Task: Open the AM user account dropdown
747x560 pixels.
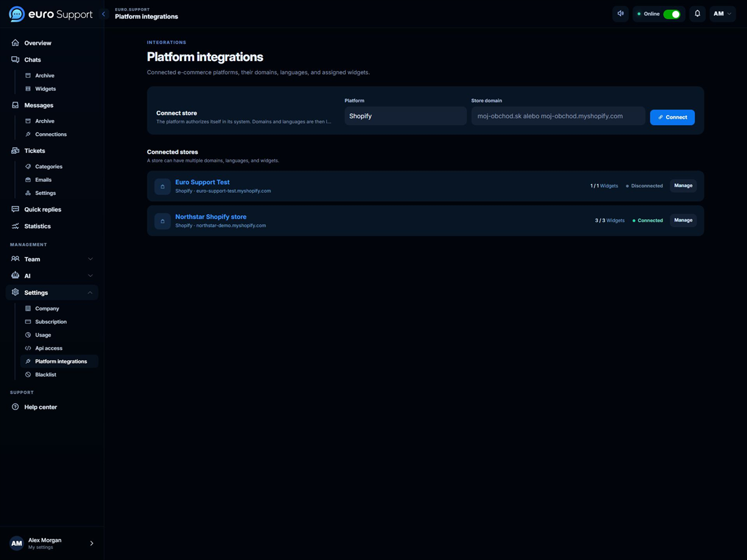Action: click(722, 14)
